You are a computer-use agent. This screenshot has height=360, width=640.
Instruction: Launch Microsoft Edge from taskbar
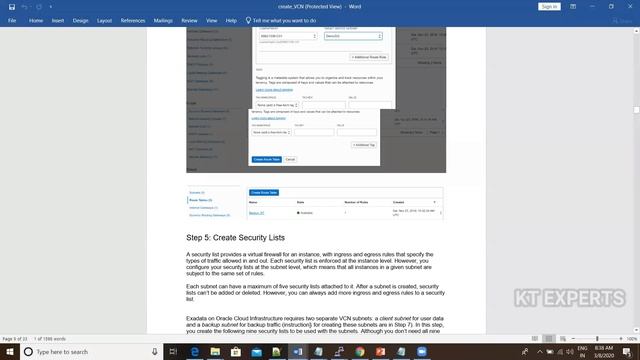tap(195, 351)
